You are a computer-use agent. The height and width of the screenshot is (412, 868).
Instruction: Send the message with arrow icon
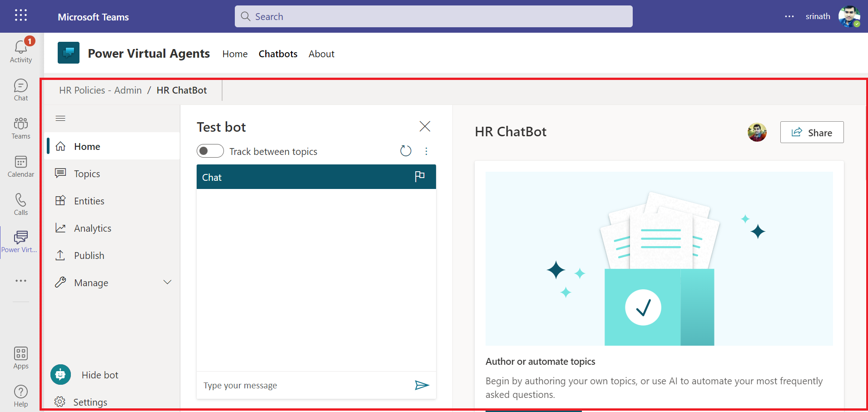tap(422, 385)
